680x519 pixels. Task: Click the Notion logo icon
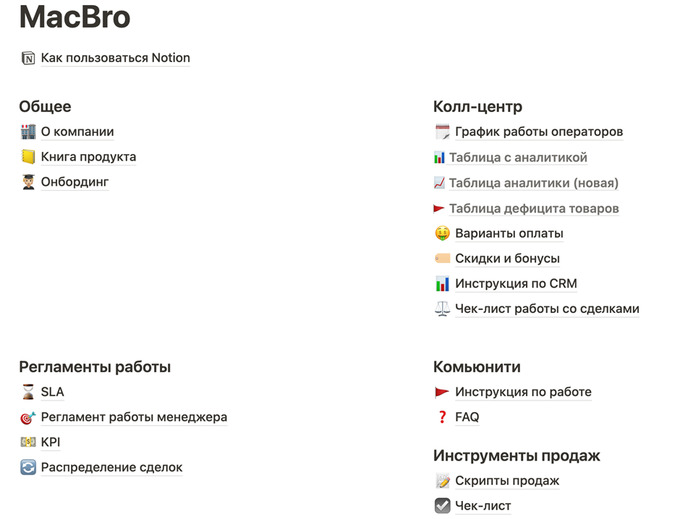click(28, 58)
